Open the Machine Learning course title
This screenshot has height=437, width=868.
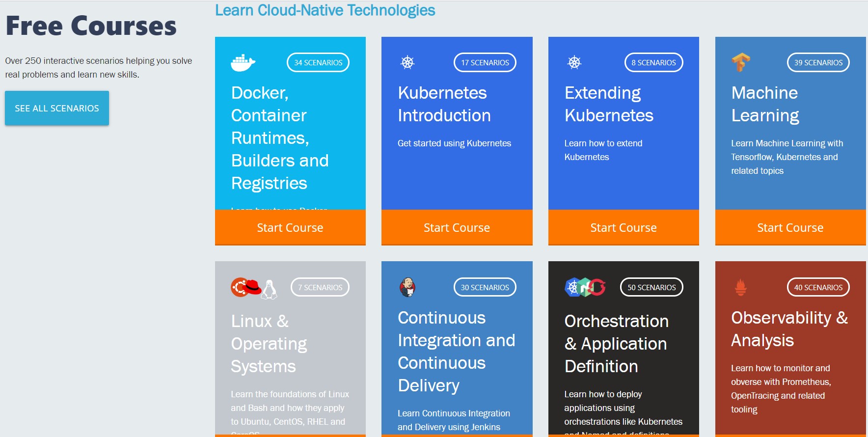[x=765, y=104]
